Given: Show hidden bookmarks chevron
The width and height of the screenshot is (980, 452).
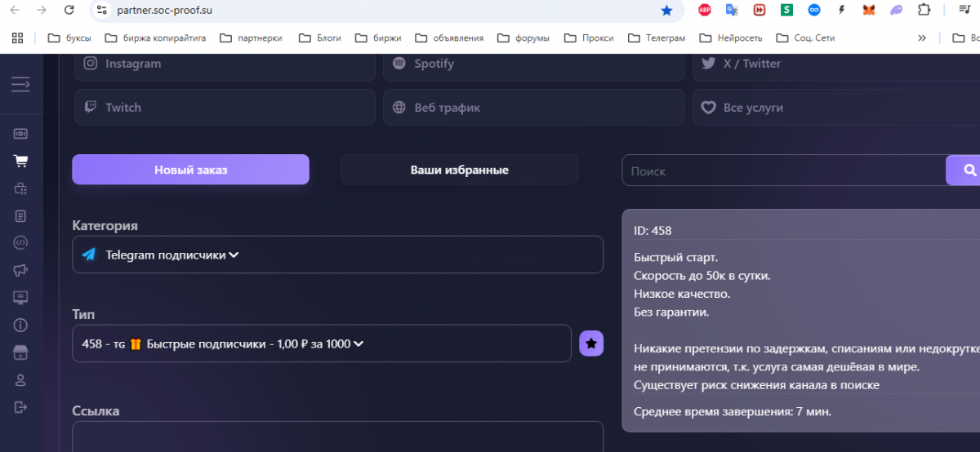Looking at the screenshot, I should pyautogui.click(x=922, y=38).
